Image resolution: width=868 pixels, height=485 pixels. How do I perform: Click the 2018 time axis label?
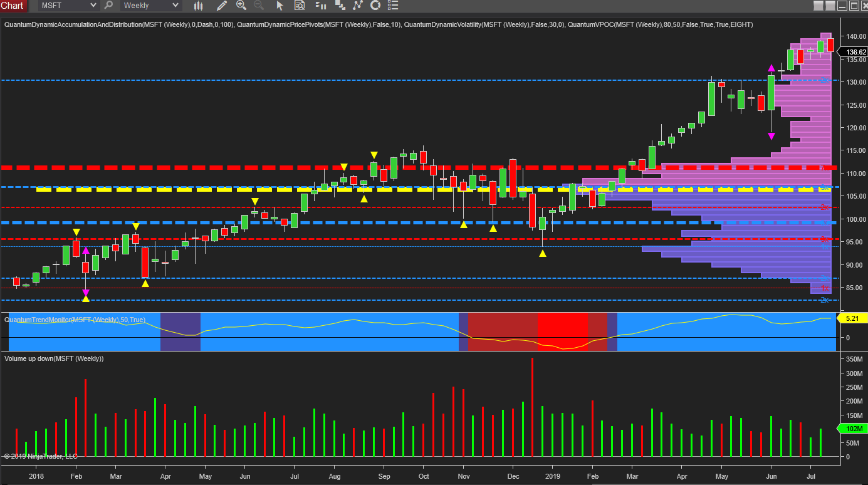point(36,477)
